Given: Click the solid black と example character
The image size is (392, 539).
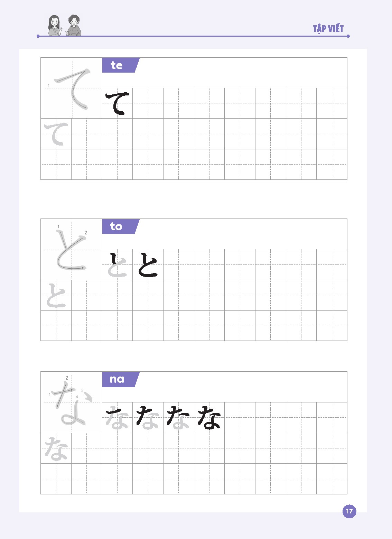Looking at the screenshot, I should coord(148,265).
